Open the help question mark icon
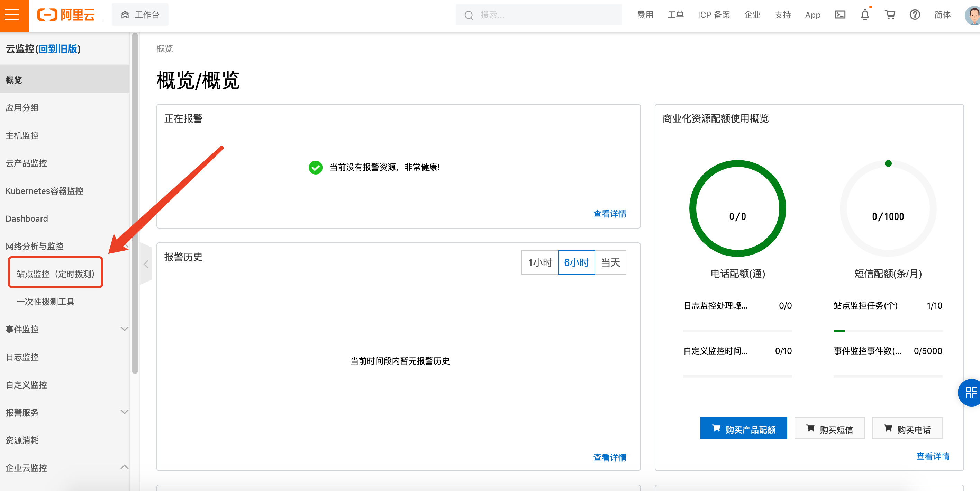This screenshot has height=491, width=980. (x=915, y=15)
